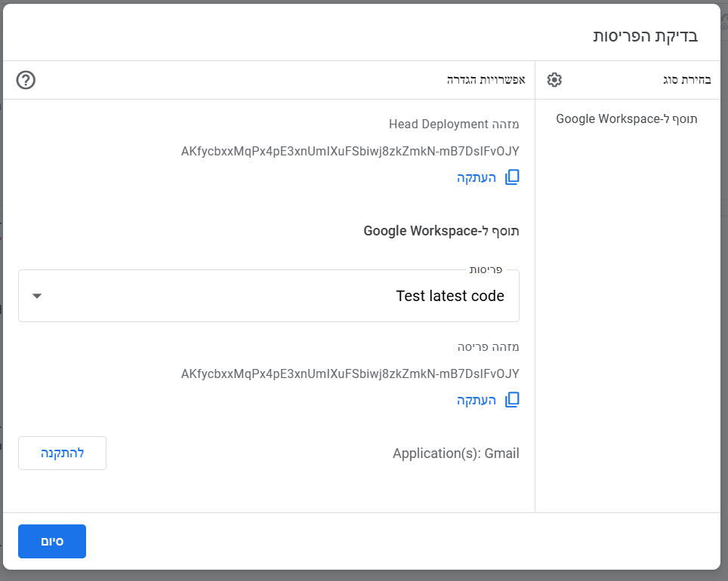Open the Test latest code selector

269,296
